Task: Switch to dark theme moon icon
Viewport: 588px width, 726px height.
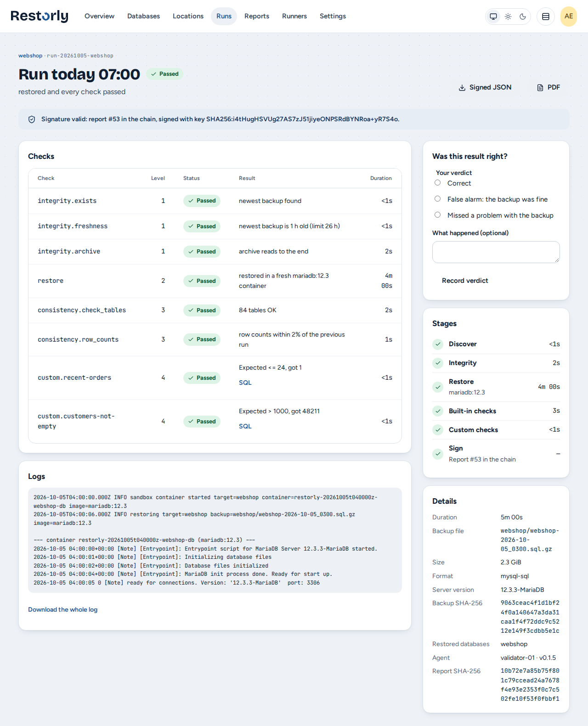Action: point(523,17)
